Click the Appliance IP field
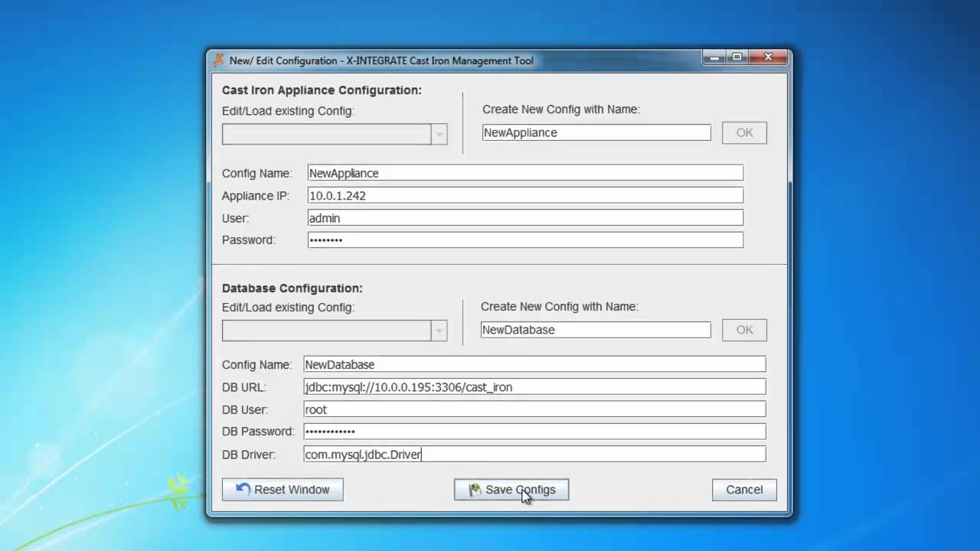This screenshot has height=551, width=980. pos(525,195)
